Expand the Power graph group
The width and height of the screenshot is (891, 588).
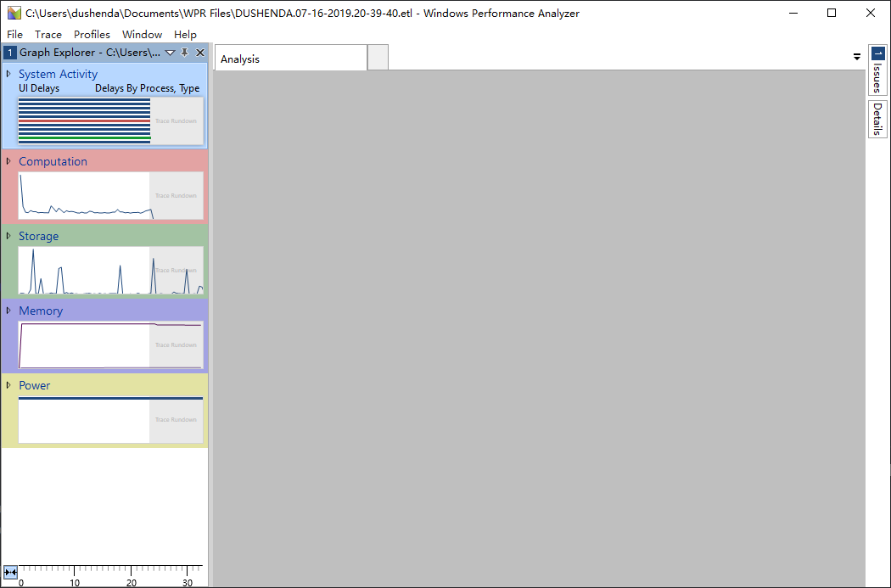[x=8, y=385]
